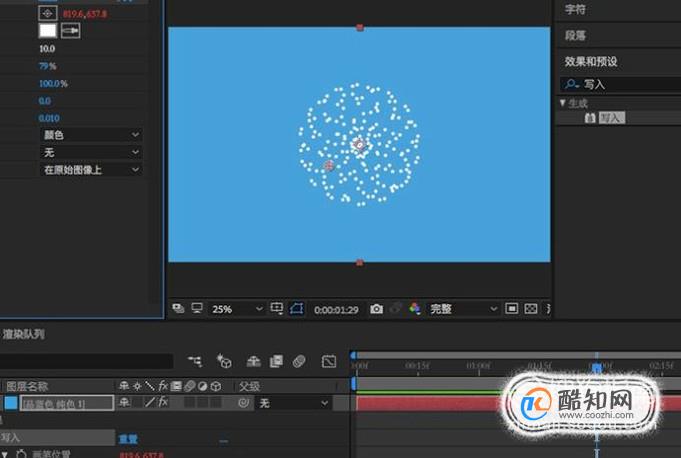The image size is (681, 458).
Task: Click the 图层名称 column header
Action: (27, 386)
